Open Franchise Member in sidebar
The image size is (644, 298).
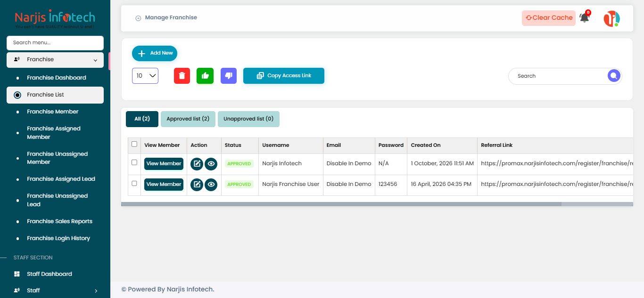53,112
